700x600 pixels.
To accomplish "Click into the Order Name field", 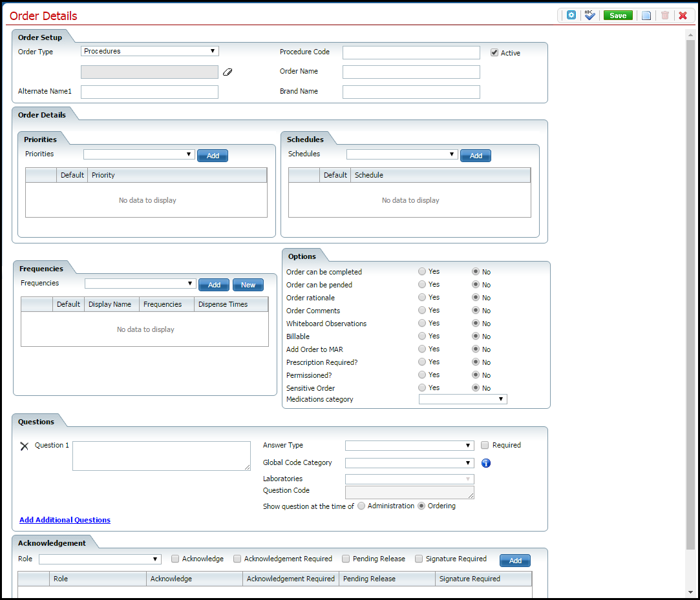I will (x=411, y=72).
